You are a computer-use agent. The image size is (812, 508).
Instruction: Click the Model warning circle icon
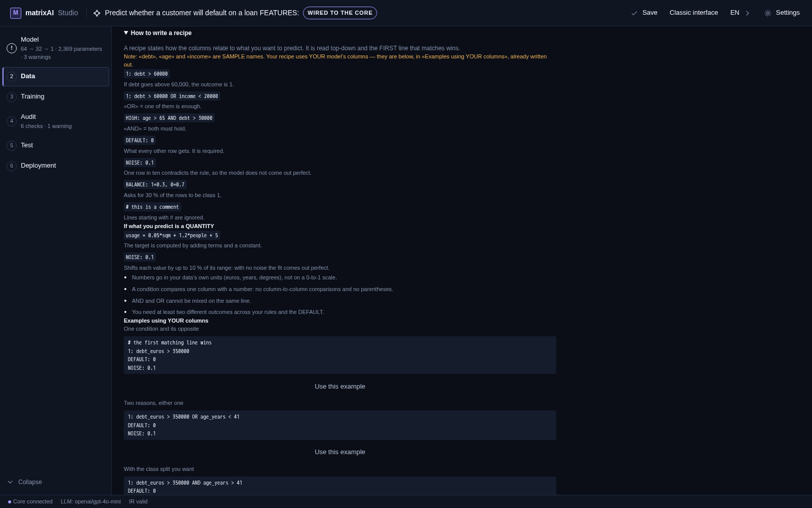(12, 48)
